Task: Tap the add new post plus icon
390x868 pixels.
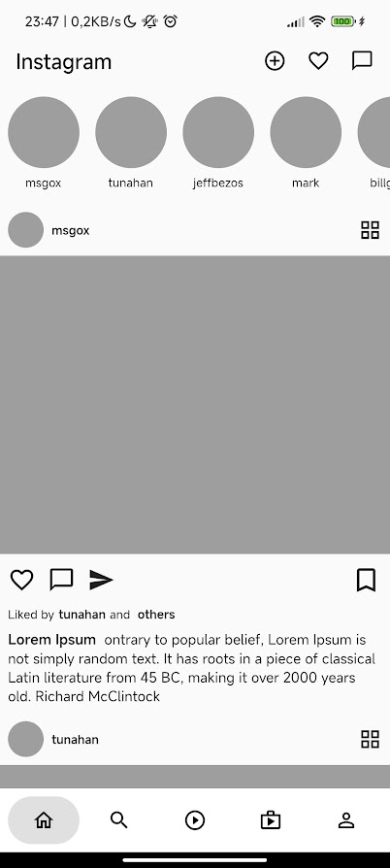Action: tap(275, 61)
